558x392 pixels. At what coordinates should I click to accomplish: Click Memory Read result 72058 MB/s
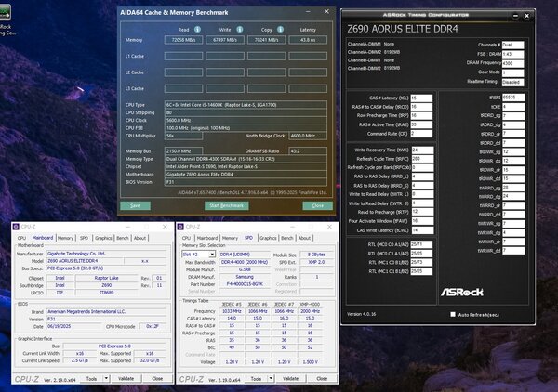click(183, 40)
